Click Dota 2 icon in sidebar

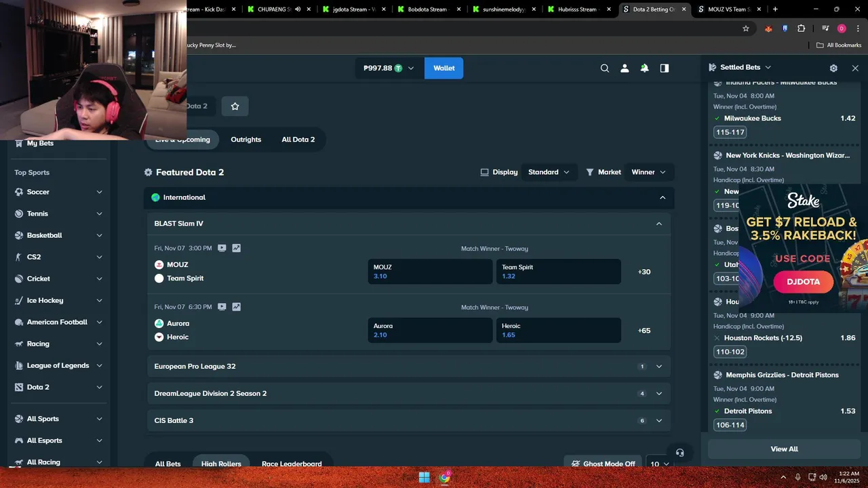click(x=19, y=387)
